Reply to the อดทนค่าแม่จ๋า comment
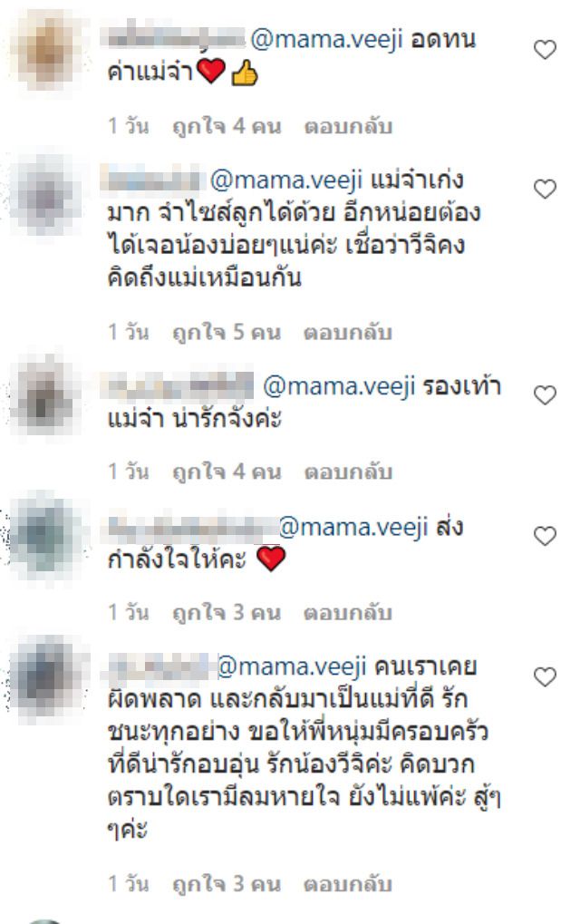Image resolution: width=580 pixels, height=924 pixels. (x=348, y=126)
